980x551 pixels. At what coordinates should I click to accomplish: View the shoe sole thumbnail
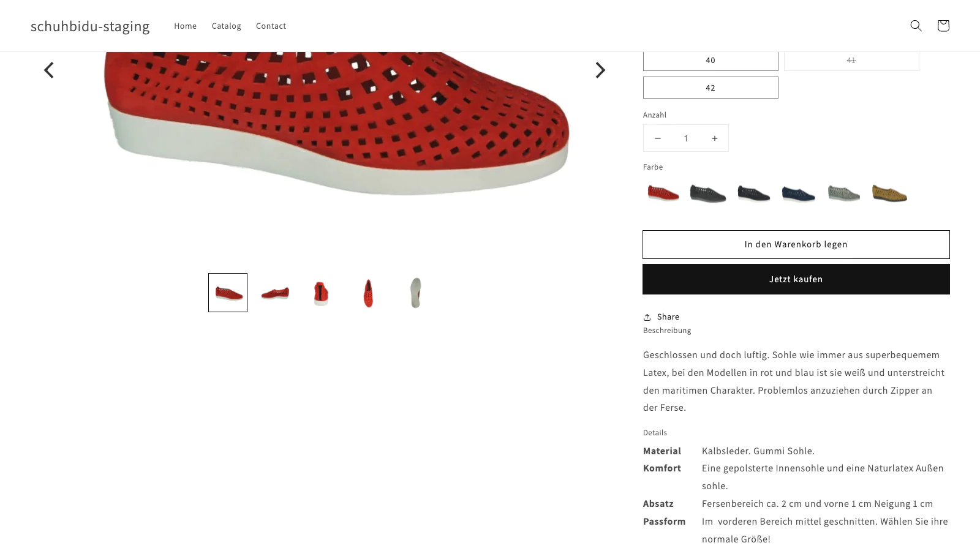(x=416, y=293)
